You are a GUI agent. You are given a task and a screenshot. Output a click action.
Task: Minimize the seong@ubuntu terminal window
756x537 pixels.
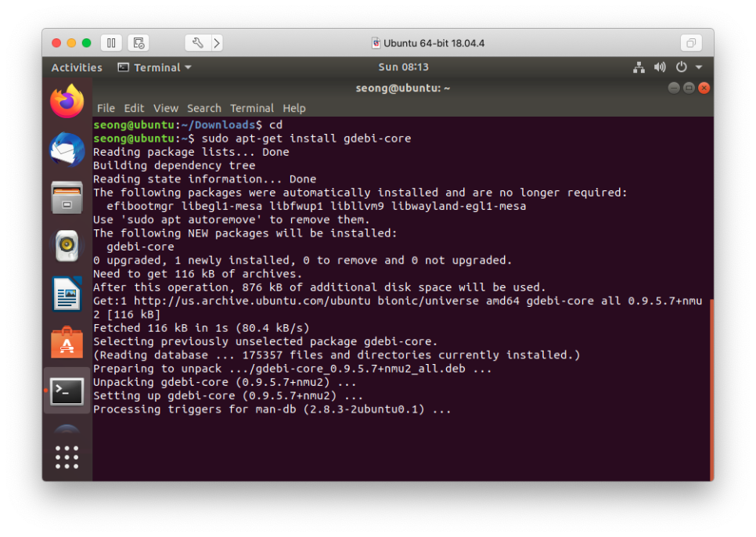(x=674, y=88)
